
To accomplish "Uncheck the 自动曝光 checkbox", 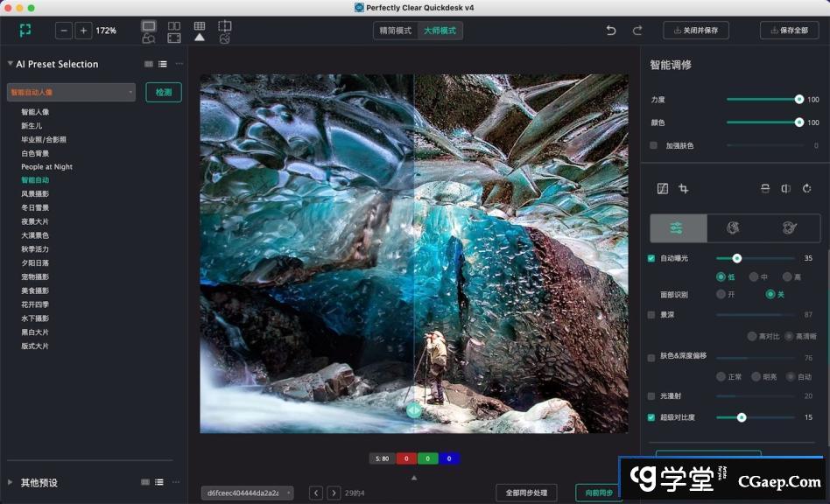I will [651, 258].
